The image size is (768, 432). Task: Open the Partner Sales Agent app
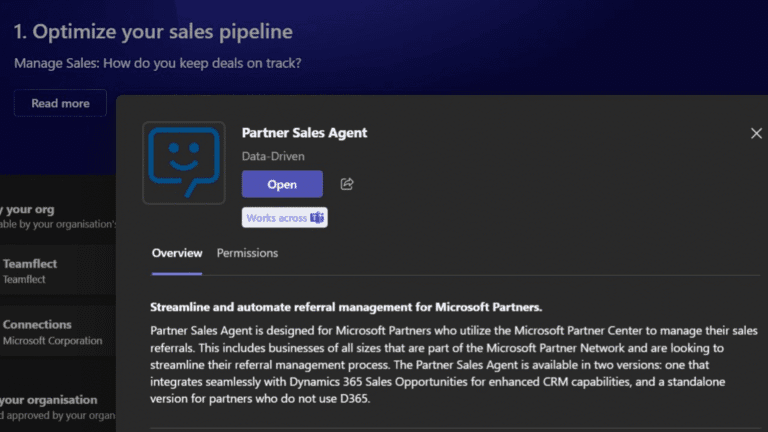click(282, 184)
